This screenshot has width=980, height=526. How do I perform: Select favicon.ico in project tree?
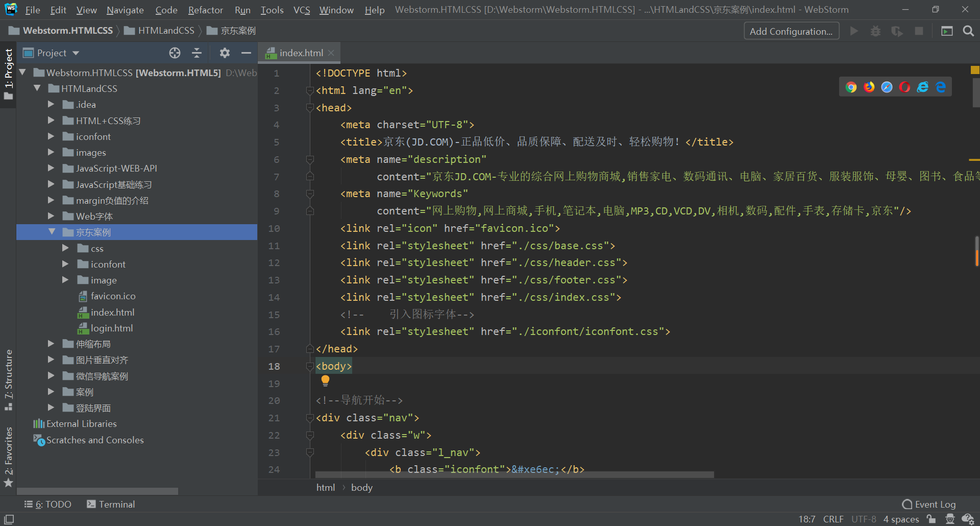click(x=113, y=296)
